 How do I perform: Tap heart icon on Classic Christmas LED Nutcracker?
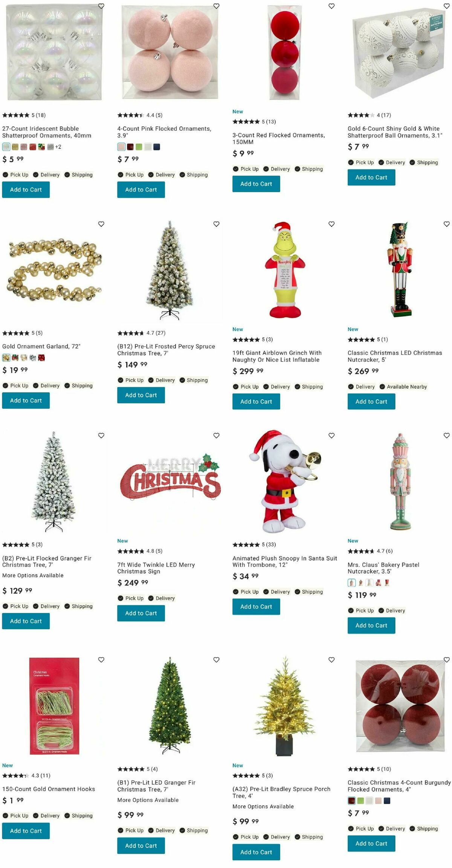[x=447, y=224]
